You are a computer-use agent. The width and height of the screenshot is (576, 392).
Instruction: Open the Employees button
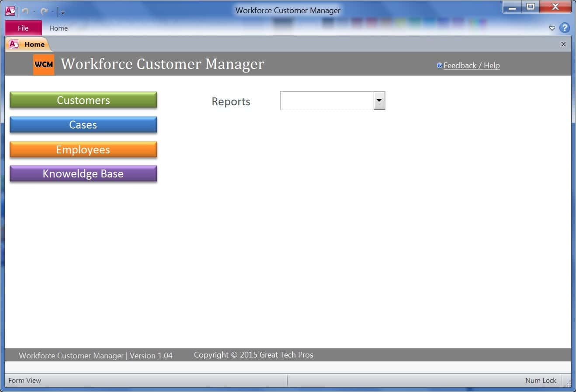tap(83, 149)
